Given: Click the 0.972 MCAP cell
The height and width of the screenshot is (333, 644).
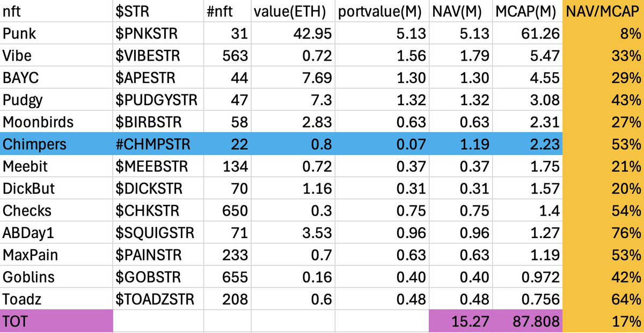Looking at the screenshot, I should pos(528,276).
